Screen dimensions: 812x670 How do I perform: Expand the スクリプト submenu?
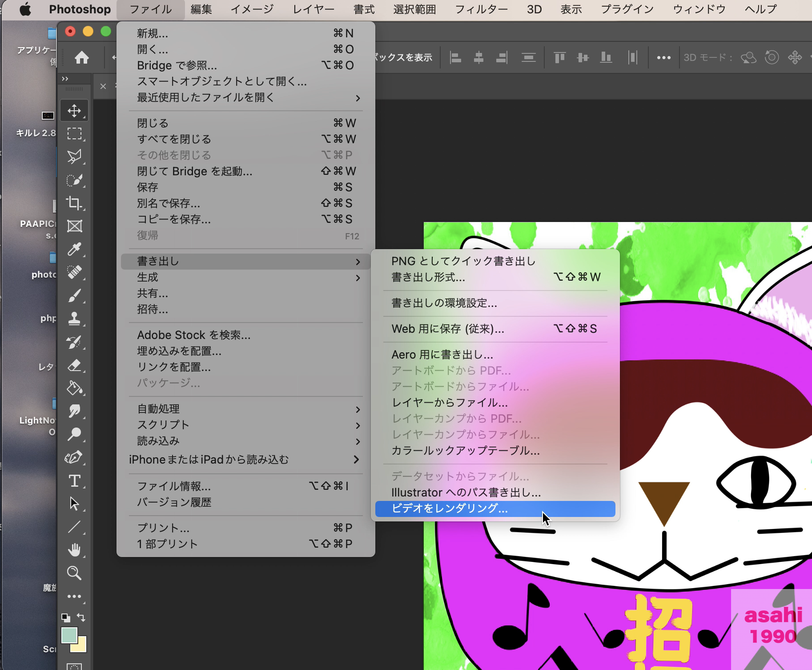[x=245, y=425]
